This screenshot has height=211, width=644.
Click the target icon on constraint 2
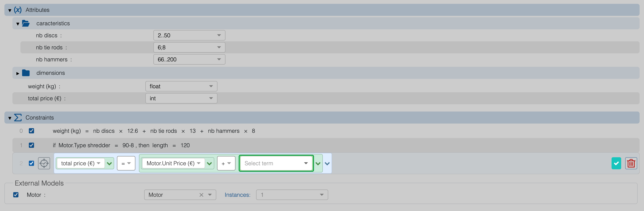point(44,163)
